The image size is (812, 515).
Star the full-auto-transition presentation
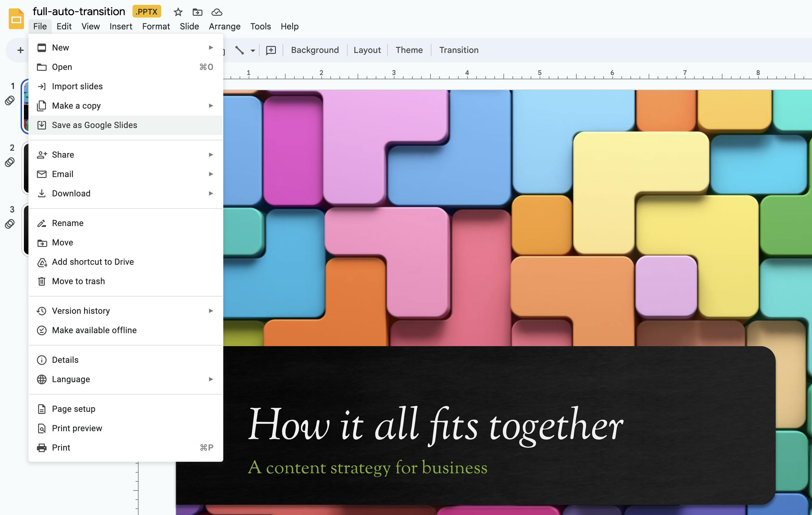click(178, 12)
